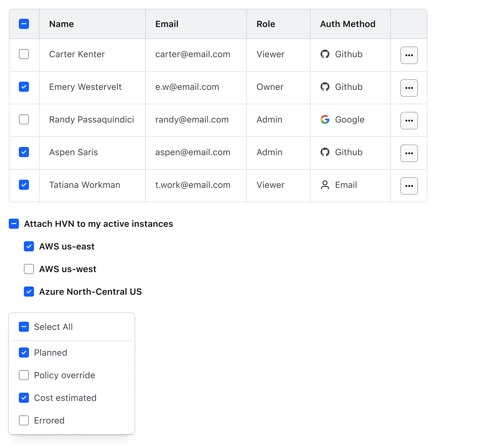Click the ellipsis icon for Carter Kenter
The image size is (484, 448).
tap(409, 55)
